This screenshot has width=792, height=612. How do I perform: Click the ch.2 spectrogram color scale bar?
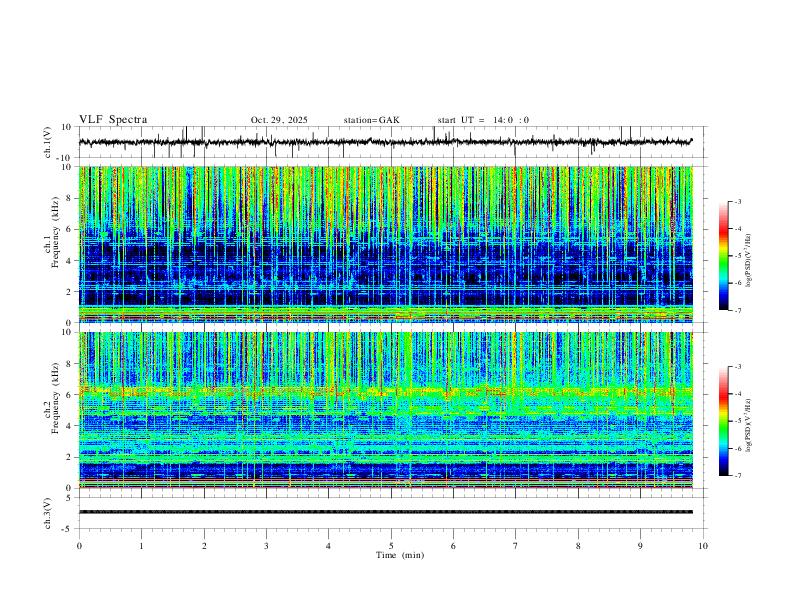click(x=724, y=421)
